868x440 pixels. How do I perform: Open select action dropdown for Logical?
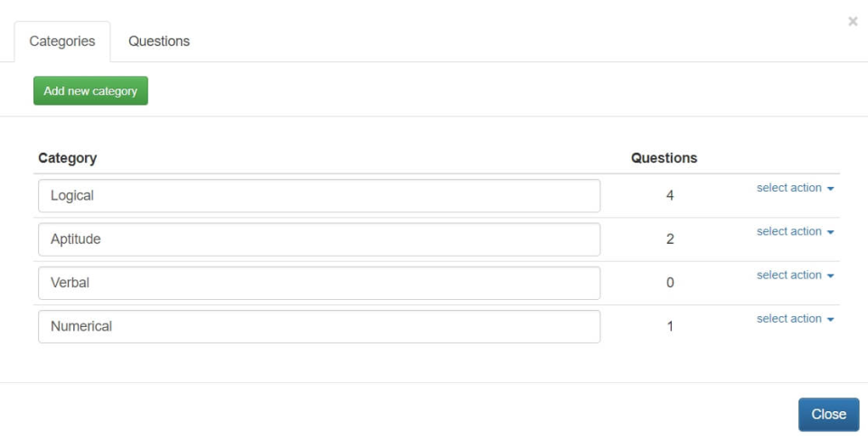click(795, 188)
